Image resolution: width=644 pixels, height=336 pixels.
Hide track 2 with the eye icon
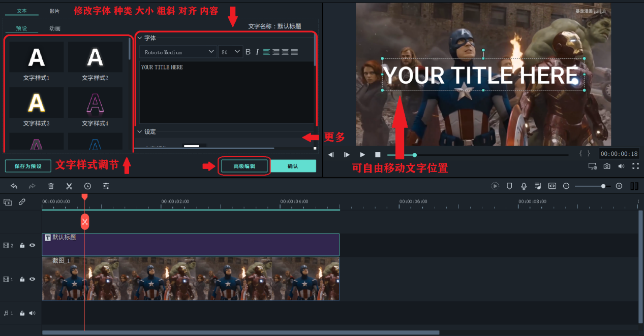pyautogui.click(x=32, y=245)
